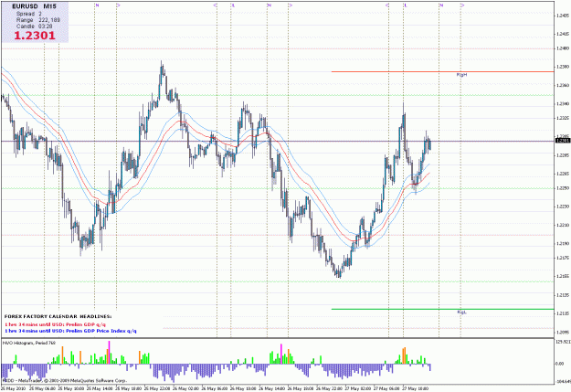Click the green RgL horizontal range line
Image resolution: width=571 pixels, height=392 pixels.
click(x=442, y=309)
